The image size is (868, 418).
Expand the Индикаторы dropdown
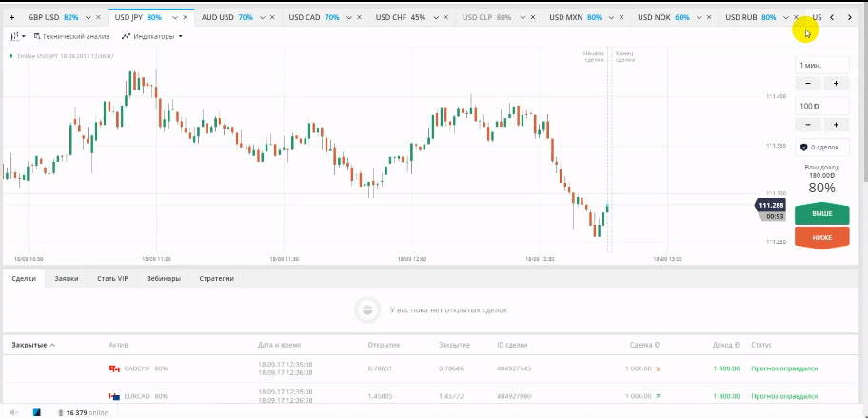click(x=152, y=36)
